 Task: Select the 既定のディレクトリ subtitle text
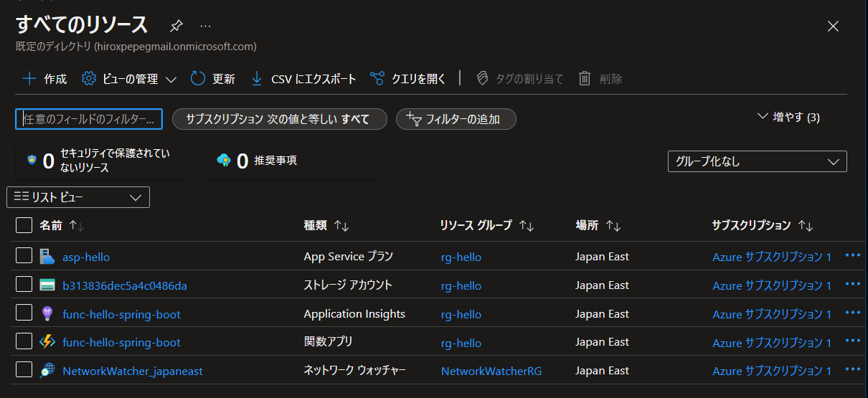coord(136,47)
